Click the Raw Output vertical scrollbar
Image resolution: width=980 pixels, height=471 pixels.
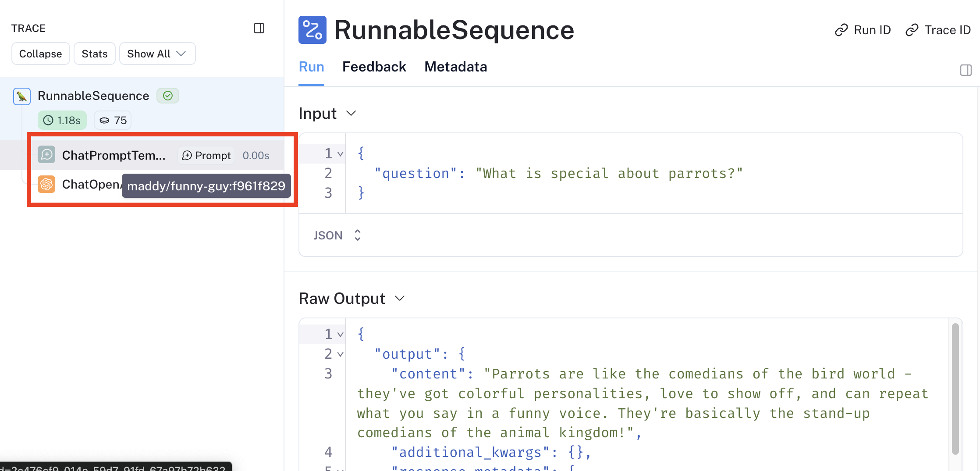[955, 388]
